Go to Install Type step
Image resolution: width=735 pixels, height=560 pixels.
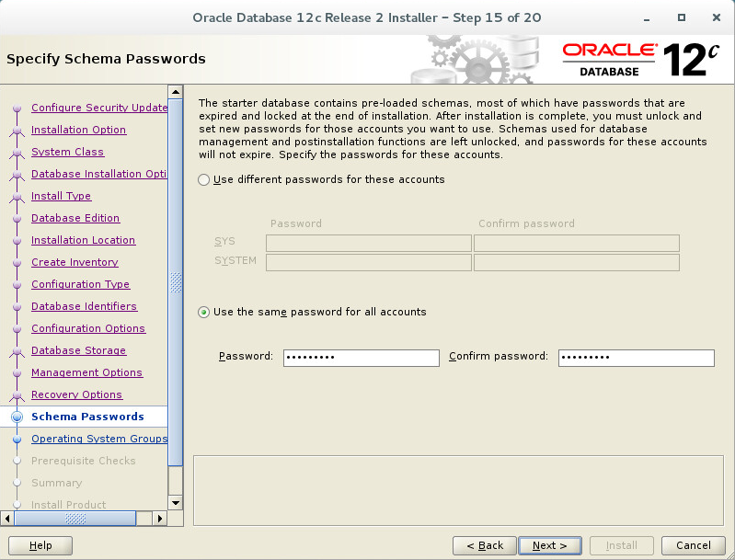[x=61, y=196]
